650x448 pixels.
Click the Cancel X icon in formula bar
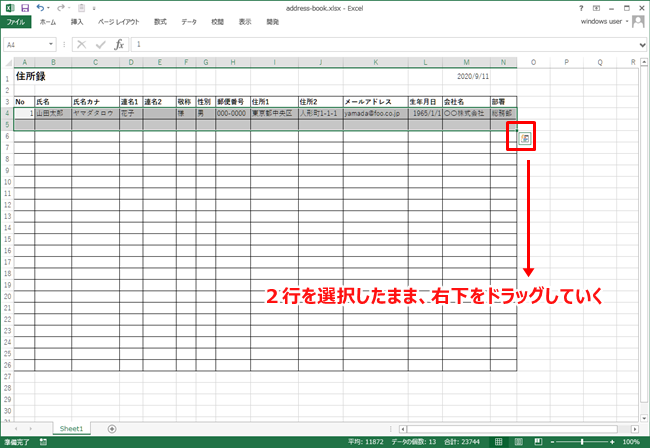point(82,44)
